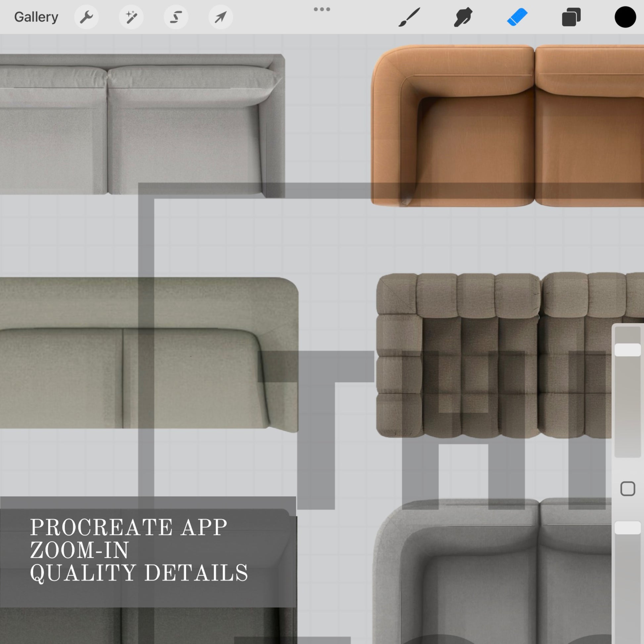Select the Transform arrow tool
644x644 pixels.
tap(221, 17)
